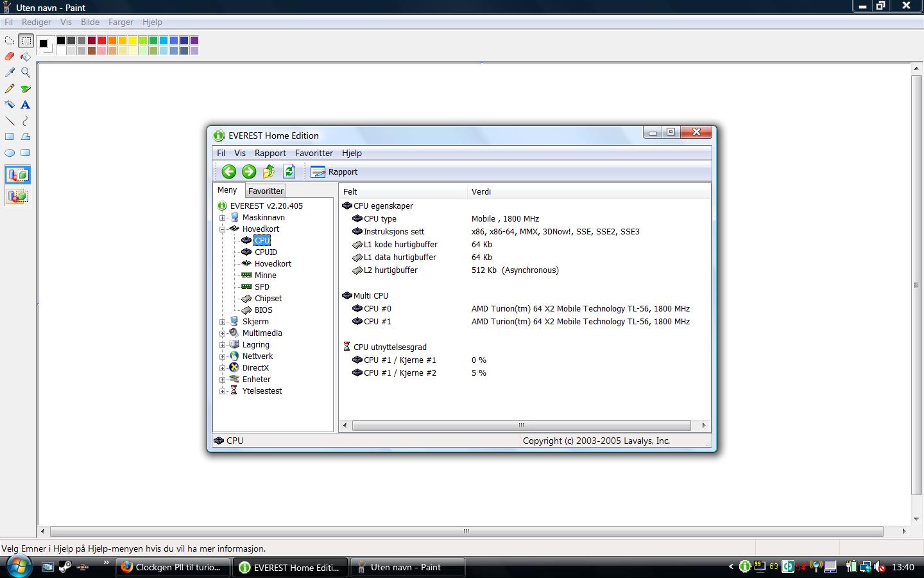Viewport: 924px width, 578px height.
Task: Open Steam from the quick launch
Action: (65, 566)
